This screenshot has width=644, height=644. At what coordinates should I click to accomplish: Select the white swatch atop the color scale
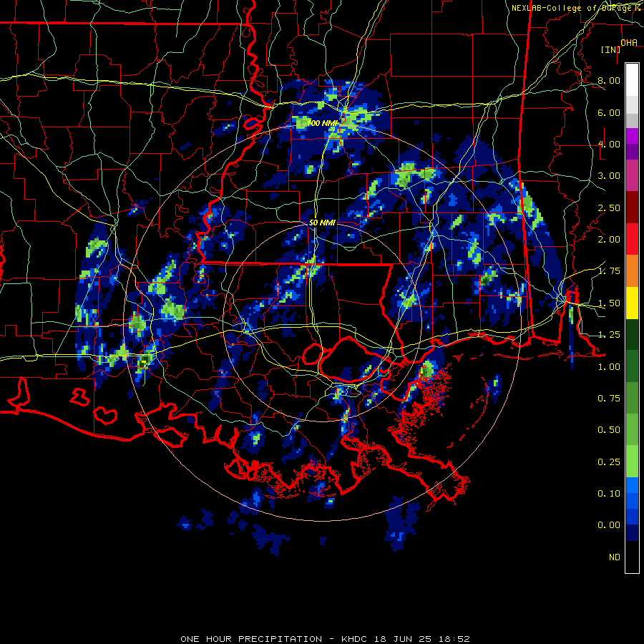[x=632, y=80]
